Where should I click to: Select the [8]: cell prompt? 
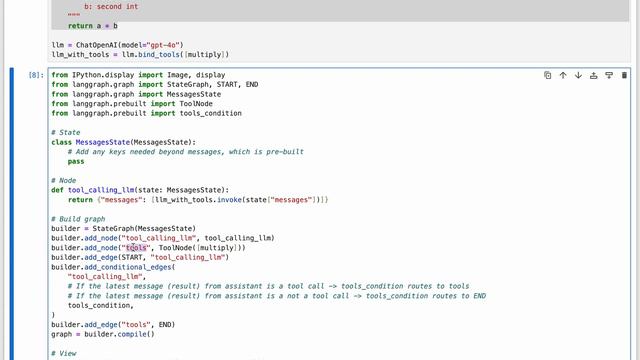point(36,75)
